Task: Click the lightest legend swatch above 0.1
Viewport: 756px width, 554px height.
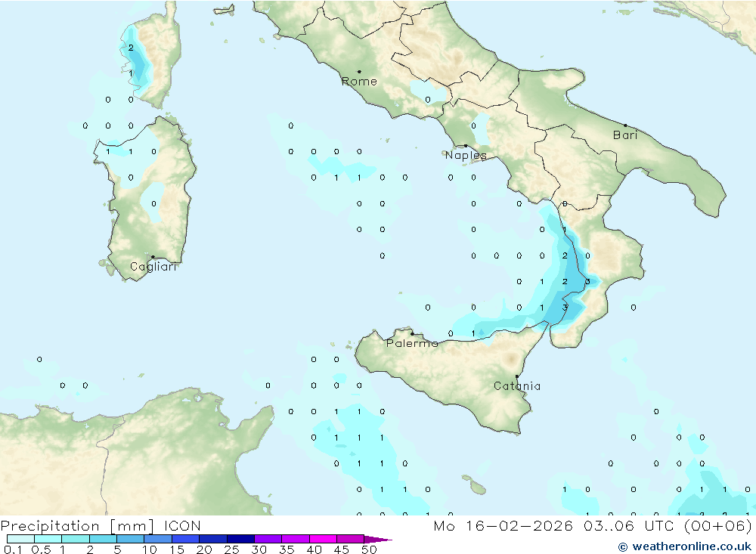Action: [x=20, y=539]
